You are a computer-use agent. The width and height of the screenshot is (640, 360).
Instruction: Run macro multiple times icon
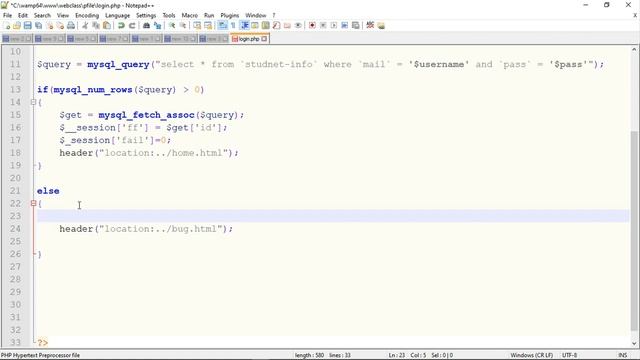tap(344, 25)
